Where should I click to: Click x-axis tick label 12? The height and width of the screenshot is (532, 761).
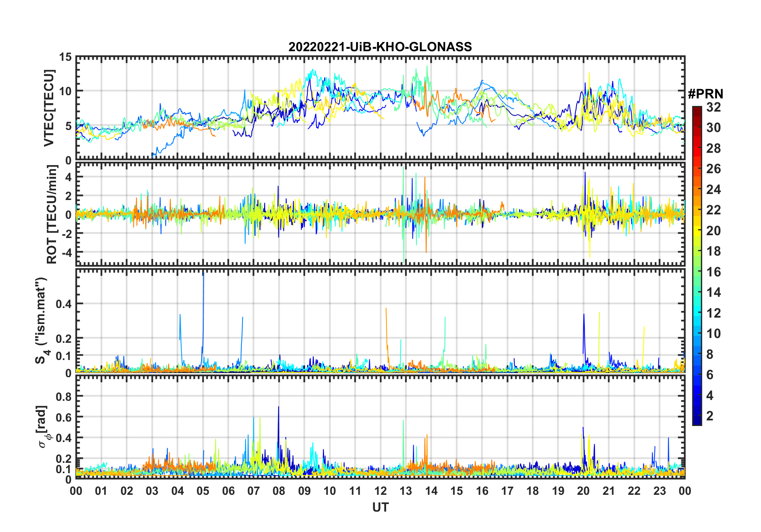coord(380,491)
